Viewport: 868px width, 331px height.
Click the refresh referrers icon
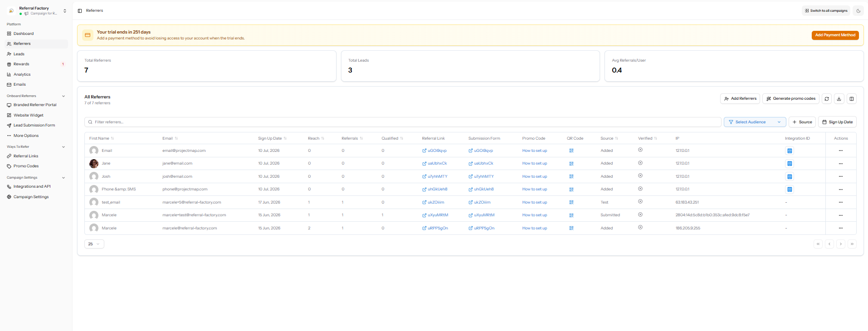pos(827,99)
